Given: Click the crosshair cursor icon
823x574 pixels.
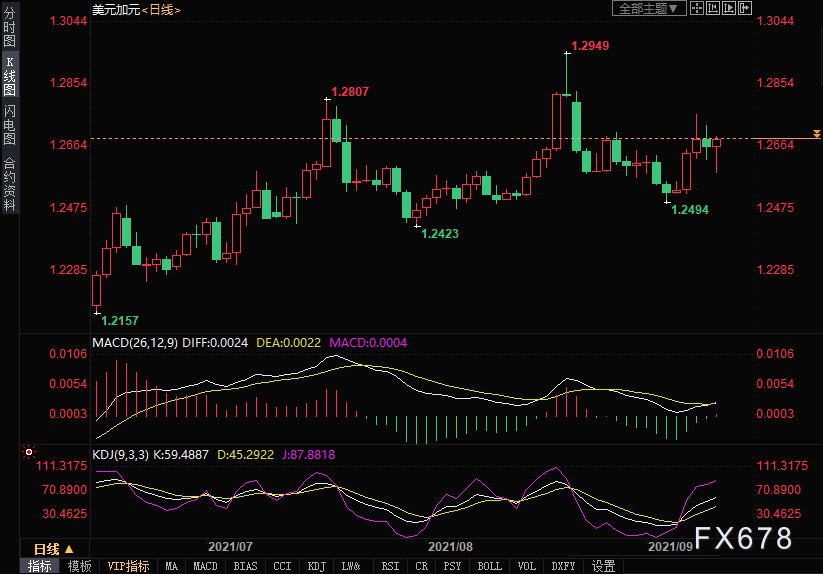Looking at the screenshot, I should tap(697, 9).
